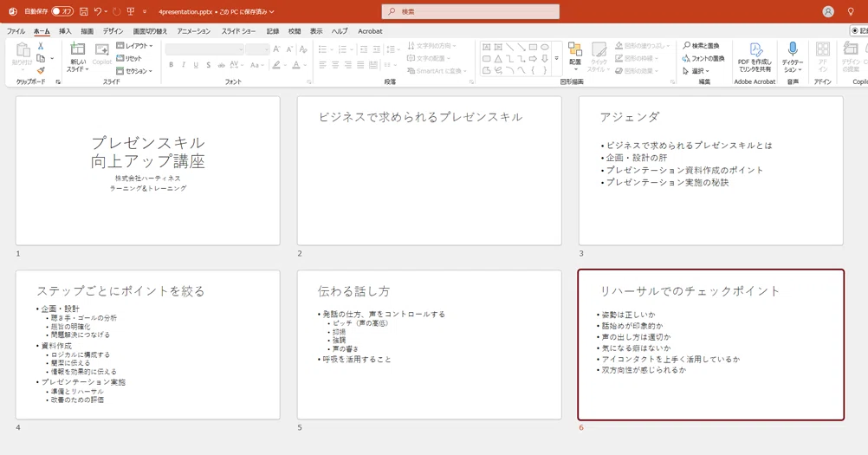Click the 新しいスライド icon
Viewport: 868px width, 455px height.
coord(77,49)
